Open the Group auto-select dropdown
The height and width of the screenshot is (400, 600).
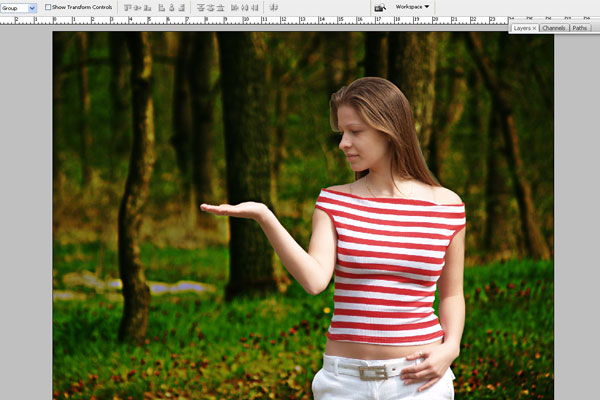coord(18,7)
